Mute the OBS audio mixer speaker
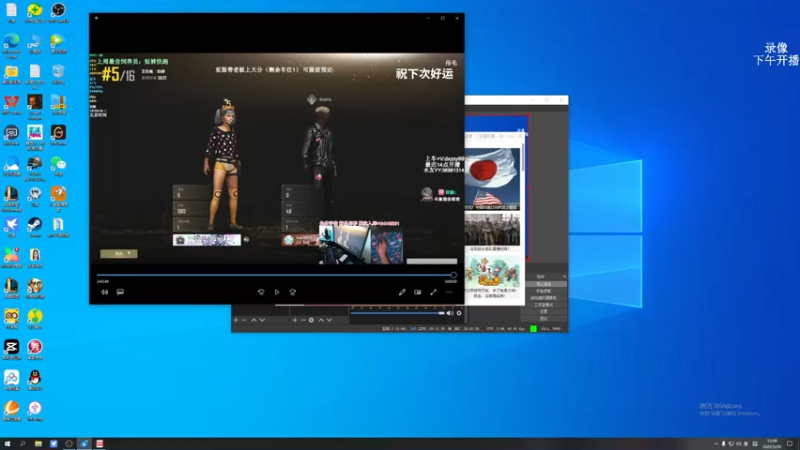The image size is (800, 450). click(x=449, y=313)
